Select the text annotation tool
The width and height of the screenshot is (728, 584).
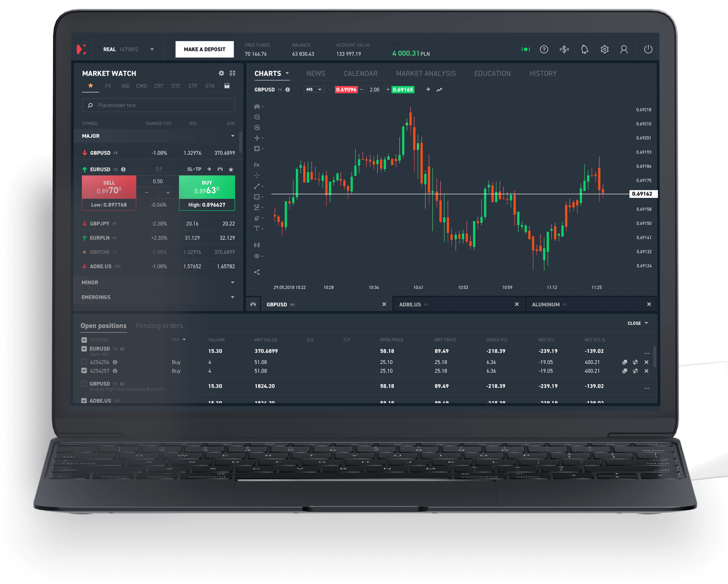[x=257, y=228]
